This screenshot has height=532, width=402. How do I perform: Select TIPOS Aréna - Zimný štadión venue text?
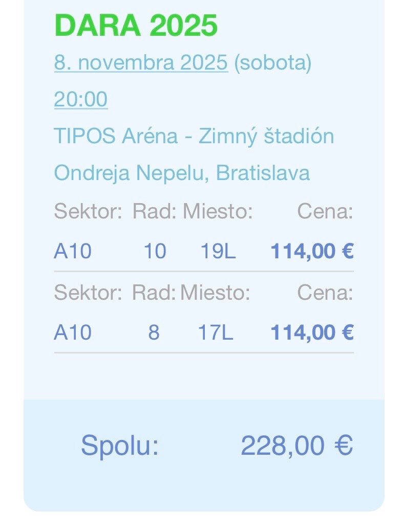(194, 136)
